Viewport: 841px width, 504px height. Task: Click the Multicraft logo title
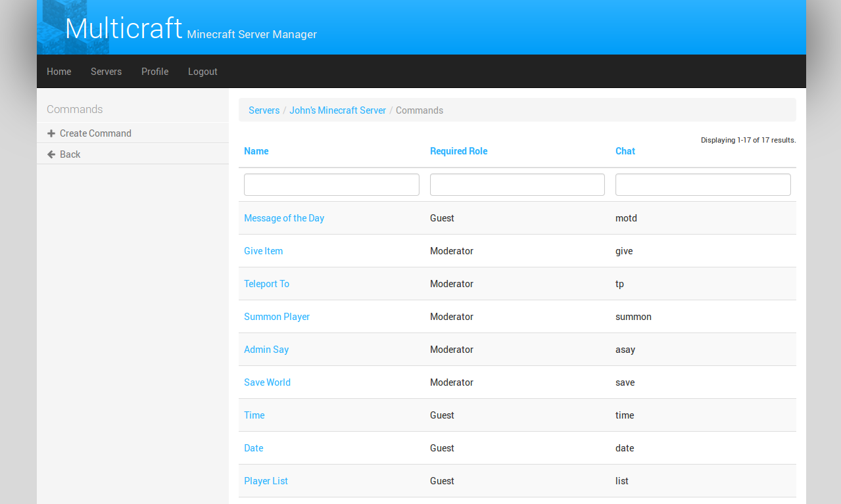tap(124, 28)
